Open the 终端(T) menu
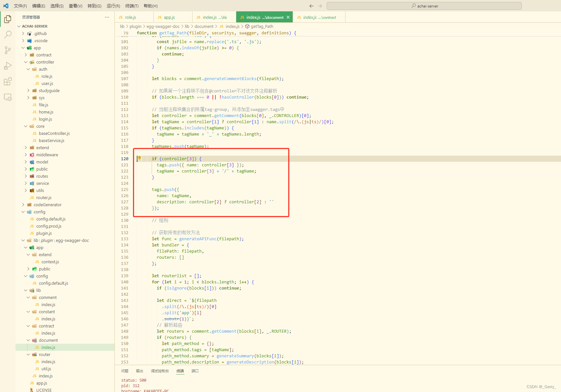Image resolution: width=561 pixels, height=392 pixels. (x=132, y=6)
